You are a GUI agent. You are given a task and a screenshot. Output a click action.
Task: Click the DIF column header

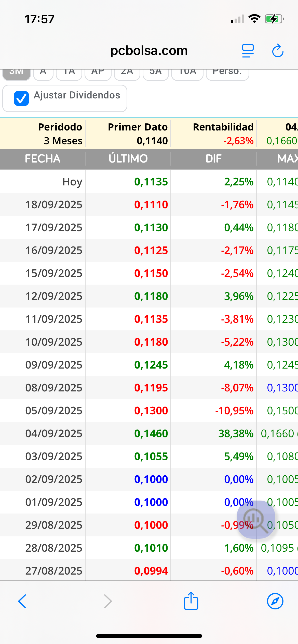click(x=213, y=159)
